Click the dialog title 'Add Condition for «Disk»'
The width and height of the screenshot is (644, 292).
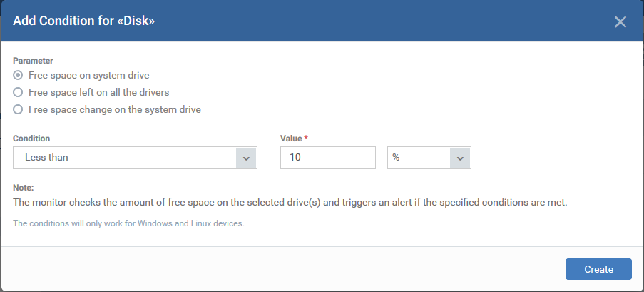pos(83,21)
